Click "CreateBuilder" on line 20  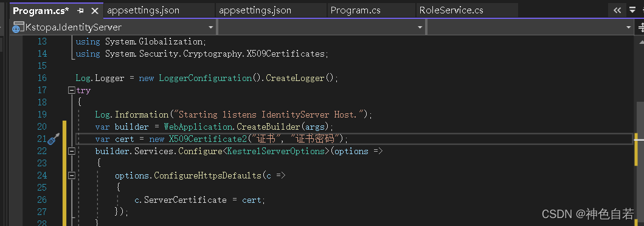[x=269, y=127]
